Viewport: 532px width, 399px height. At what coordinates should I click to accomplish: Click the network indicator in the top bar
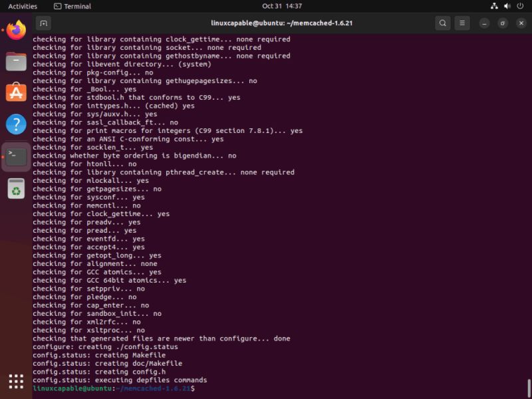pos(493,6)
